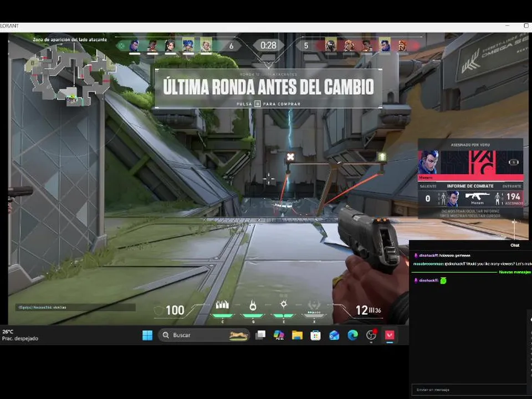
Task: Click the green arrow marker above the structure
Action: click(x=382, y=157)
